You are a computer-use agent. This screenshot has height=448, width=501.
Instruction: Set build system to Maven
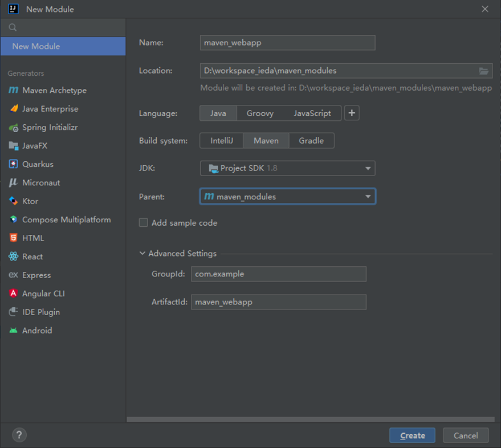click(x=266, y=141)
